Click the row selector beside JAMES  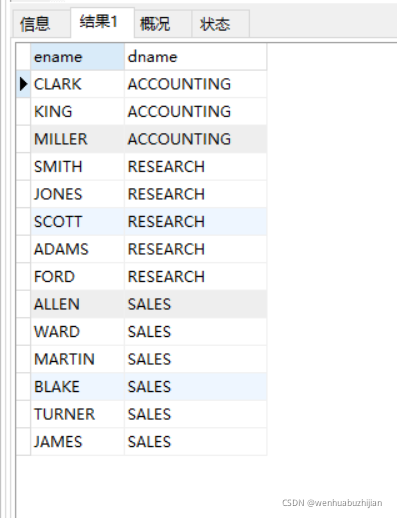click(x=23, y=442)
